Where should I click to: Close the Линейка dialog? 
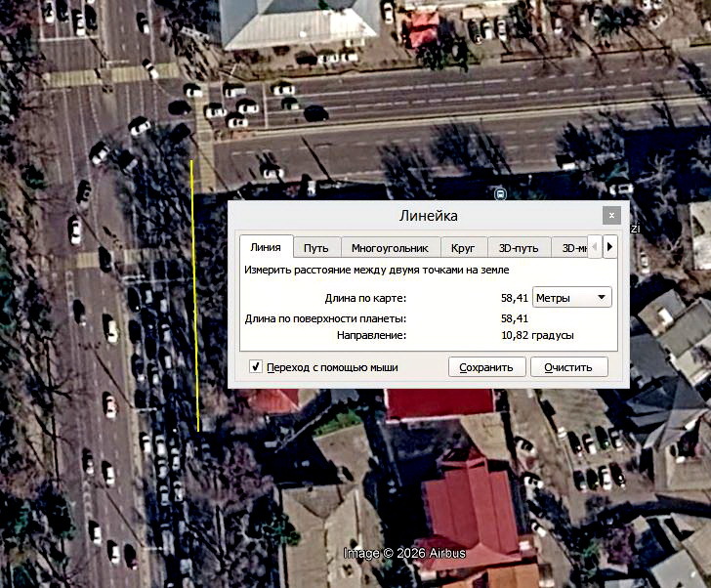coord(611,215)
